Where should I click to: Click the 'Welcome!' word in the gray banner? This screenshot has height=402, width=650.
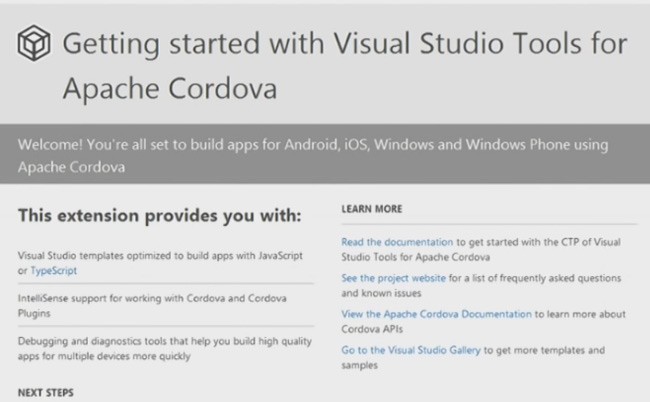point(50,145)
